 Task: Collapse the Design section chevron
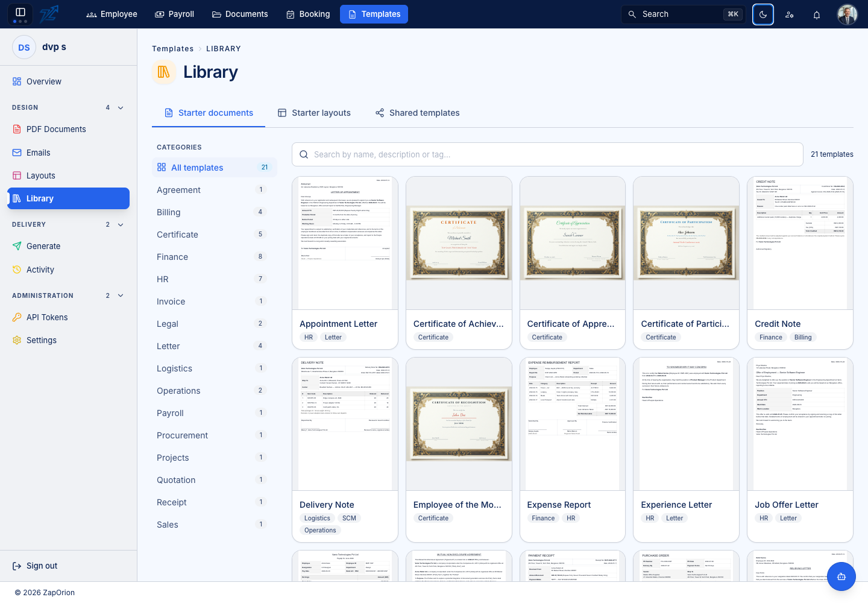121,107
